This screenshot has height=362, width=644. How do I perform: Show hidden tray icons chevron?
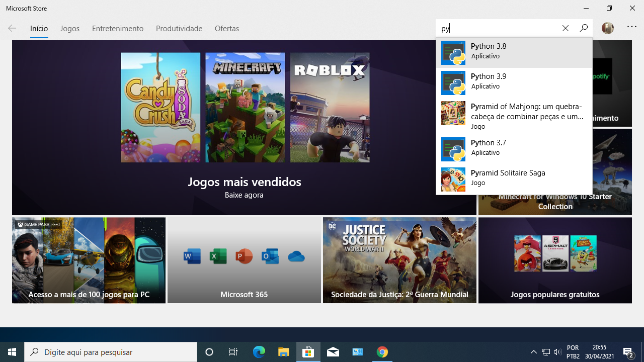pos(534,352)
